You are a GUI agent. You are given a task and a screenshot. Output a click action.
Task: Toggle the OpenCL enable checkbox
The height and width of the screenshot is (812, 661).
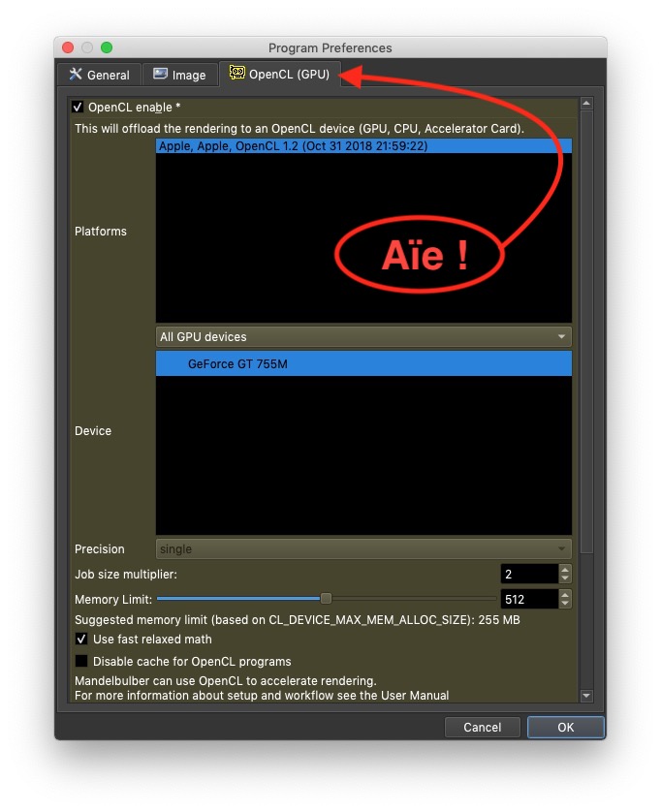click(x=78, y=108)
